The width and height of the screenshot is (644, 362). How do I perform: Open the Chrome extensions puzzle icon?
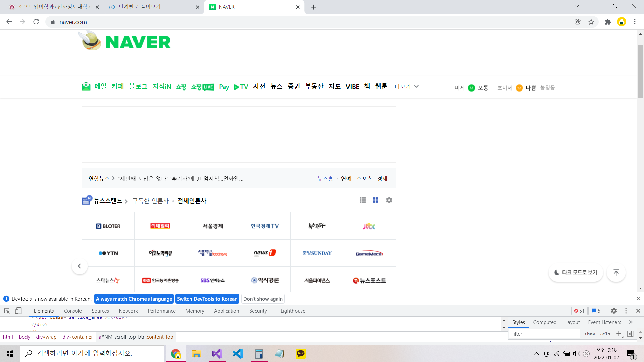tap(608, 22)
